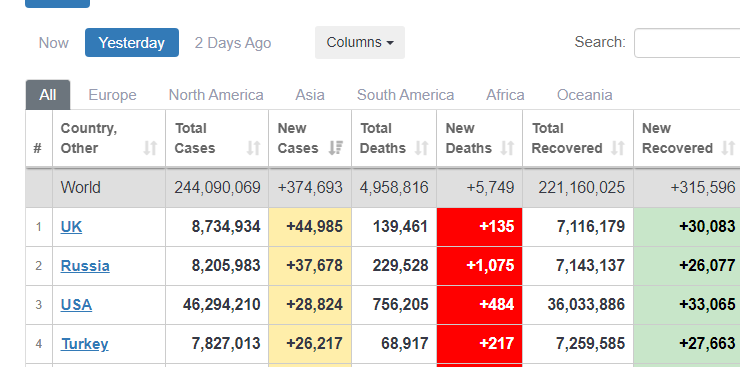Select Turkey new cases +26,217
This screenshot has height=367, width=740.
(314, 343)
